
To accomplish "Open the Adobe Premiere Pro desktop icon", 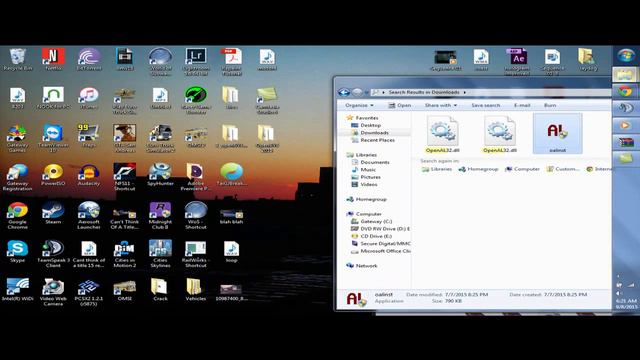I will (196, 177).
